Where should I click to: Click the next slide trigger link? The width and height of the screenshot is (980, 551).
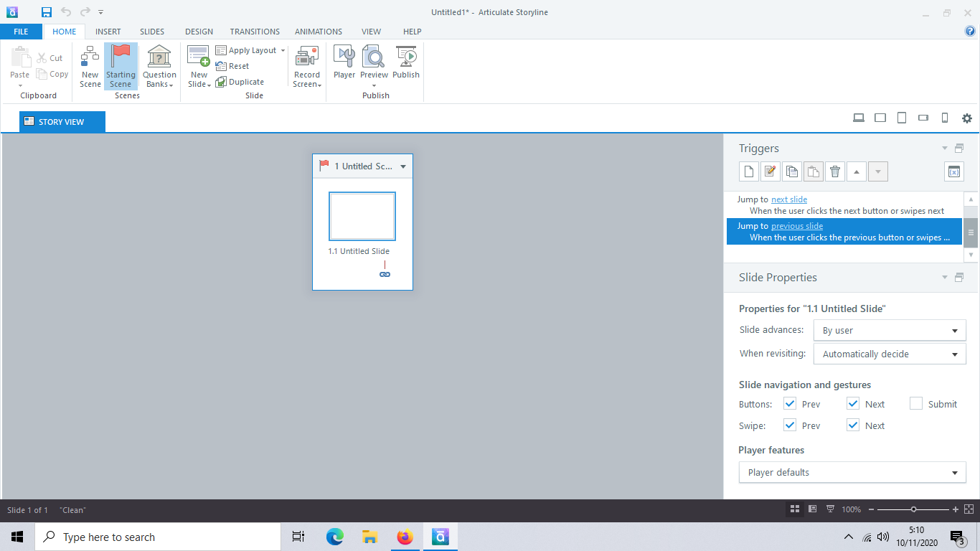point(788,199)
